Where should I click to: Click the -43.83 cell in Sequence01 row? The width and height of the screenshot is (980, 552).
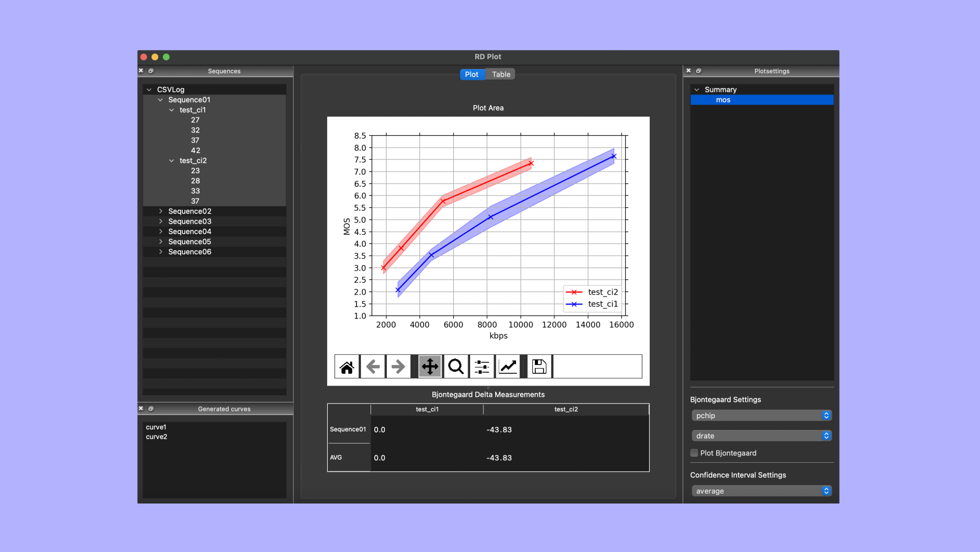[566, 430]
